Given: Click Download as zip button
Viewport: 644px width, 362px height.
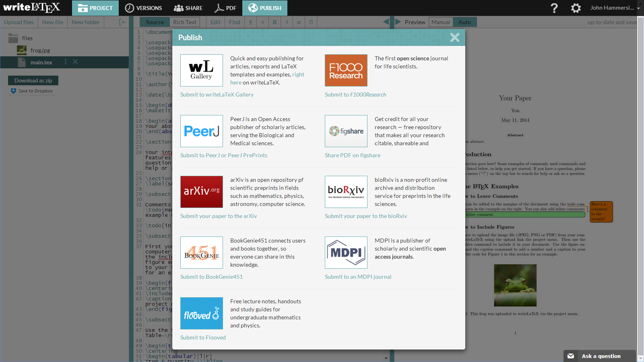Looking at the screenshot, I should [33, 80].
